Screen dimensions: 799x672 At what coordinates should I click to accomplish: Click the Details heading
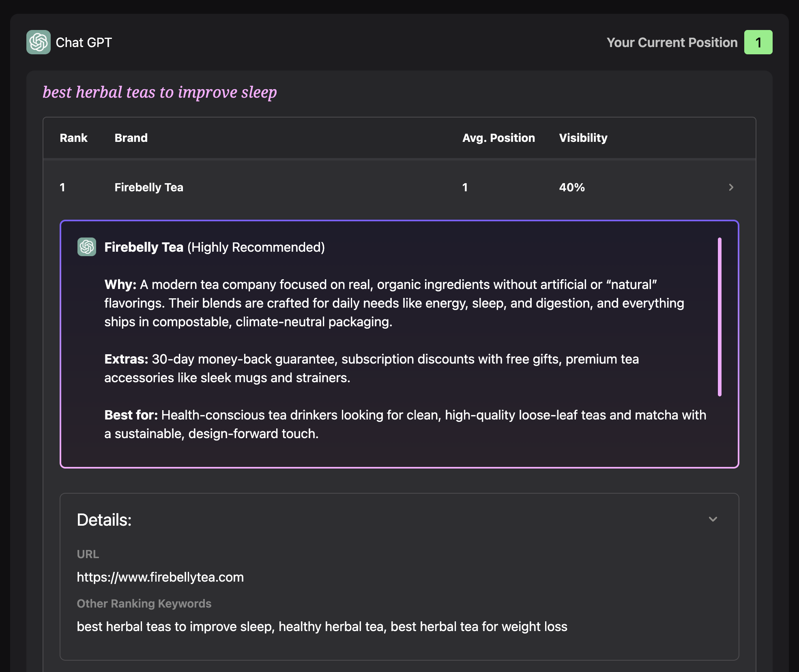(104, 520)
